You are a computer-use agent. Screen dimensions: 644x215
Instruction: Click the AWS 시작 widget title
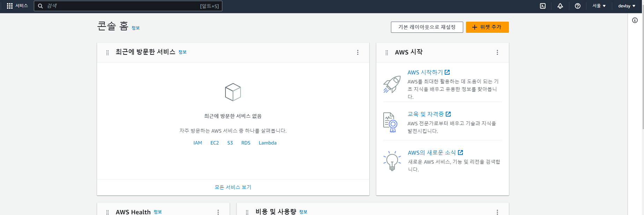coord(409,52)
